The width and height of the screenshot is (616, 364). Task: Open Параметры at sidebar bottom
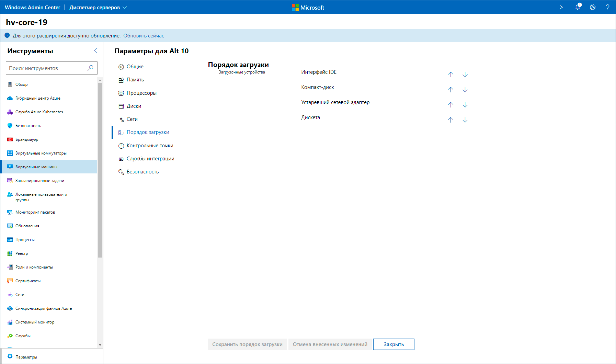point(26,357)
